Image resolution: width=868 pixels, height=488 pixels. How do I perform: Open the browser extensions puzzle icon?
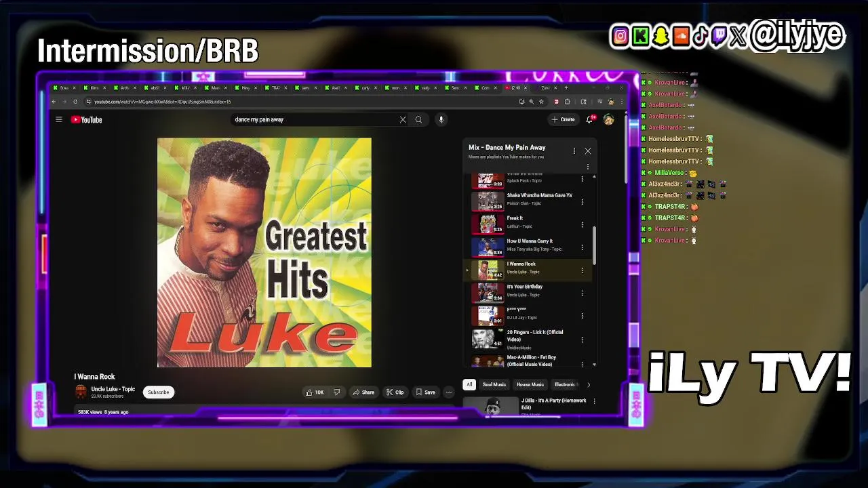pyautogui.click(x=568, y=102)
